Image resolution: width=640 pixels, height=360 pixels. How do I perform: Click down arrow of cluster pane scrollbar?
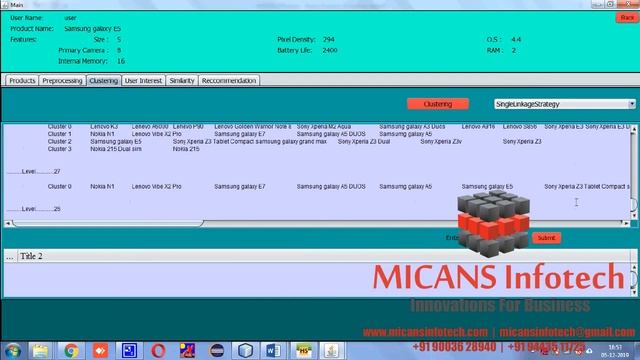634,216
